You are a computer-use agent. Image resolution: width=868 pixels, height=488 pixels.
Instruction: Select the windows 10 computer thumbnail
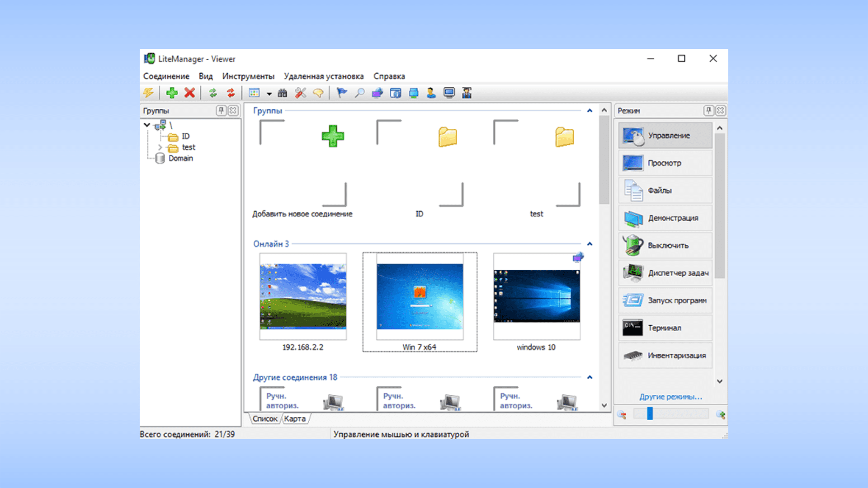536,297
